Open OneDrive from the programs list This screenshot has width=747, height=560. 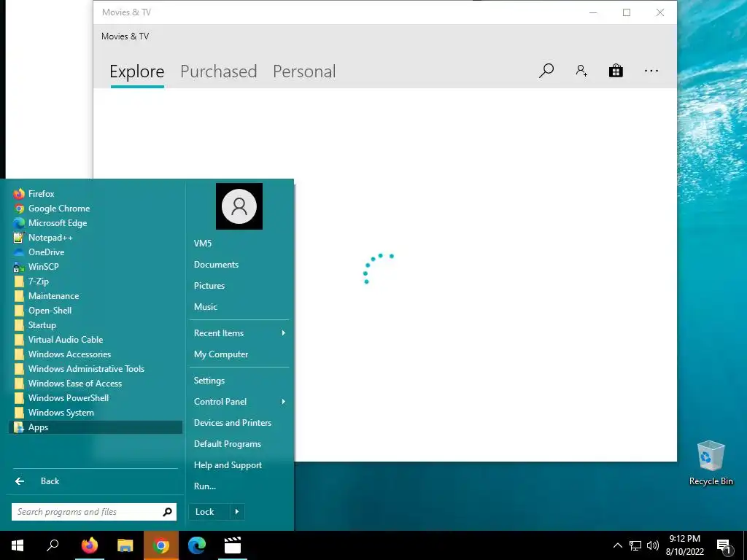96,252
